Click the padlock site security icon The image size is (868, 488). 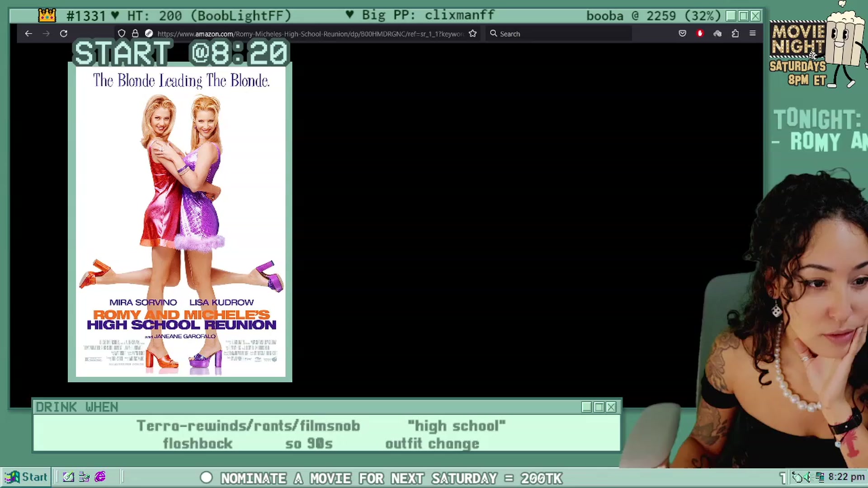tap(135, 33)
